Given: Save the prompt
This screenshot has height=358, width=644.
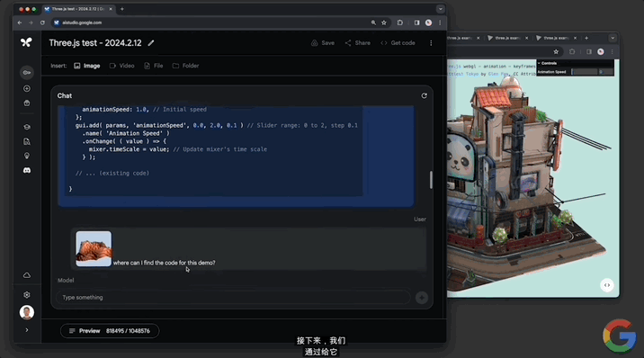Looking at the screenshot, I should click(x=323, y=43).
